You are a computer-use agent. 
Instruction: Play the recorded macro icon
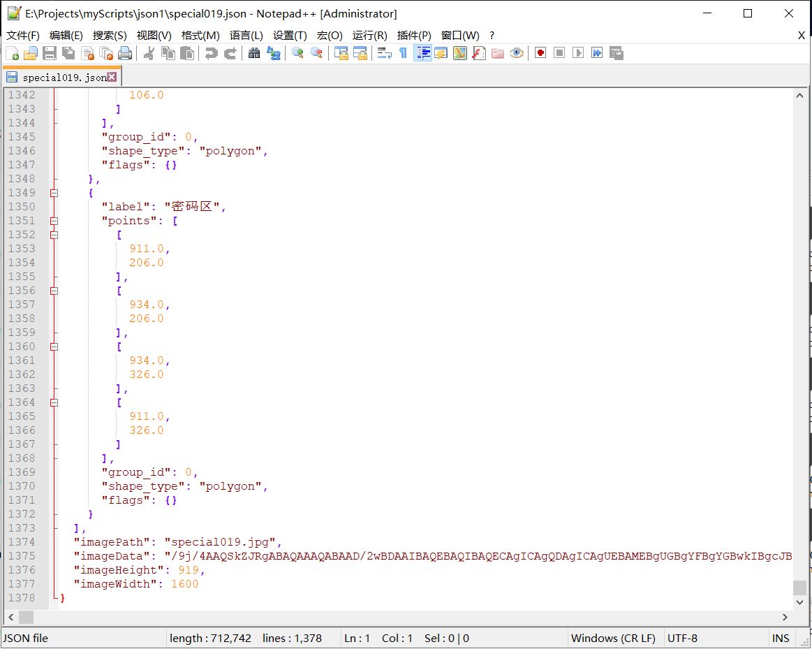577,52
